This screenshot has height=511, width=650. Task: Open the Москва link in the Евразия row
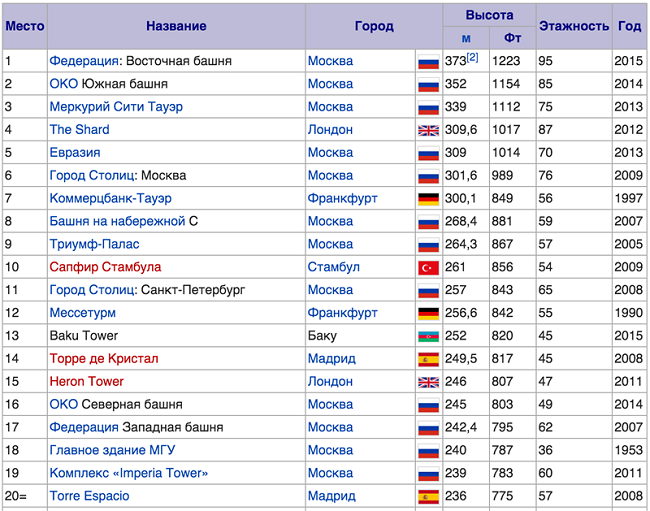(x=330, y=153)
